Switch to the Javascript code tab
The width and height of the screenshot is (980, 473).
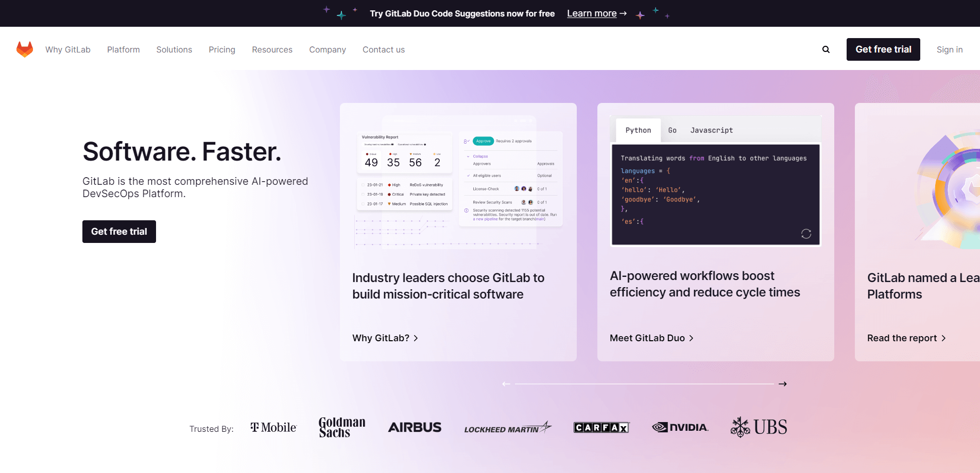711,130
